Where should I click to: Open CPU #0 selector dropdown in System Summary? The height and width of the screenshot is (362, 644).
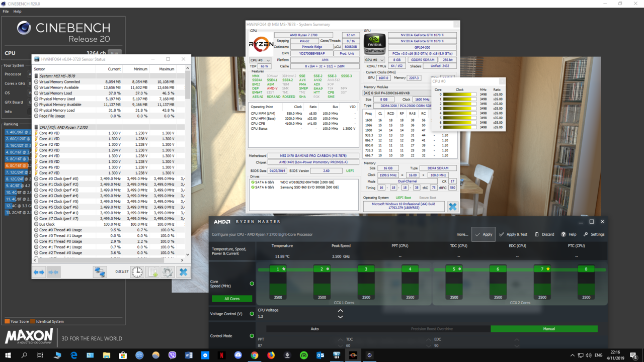260,60
